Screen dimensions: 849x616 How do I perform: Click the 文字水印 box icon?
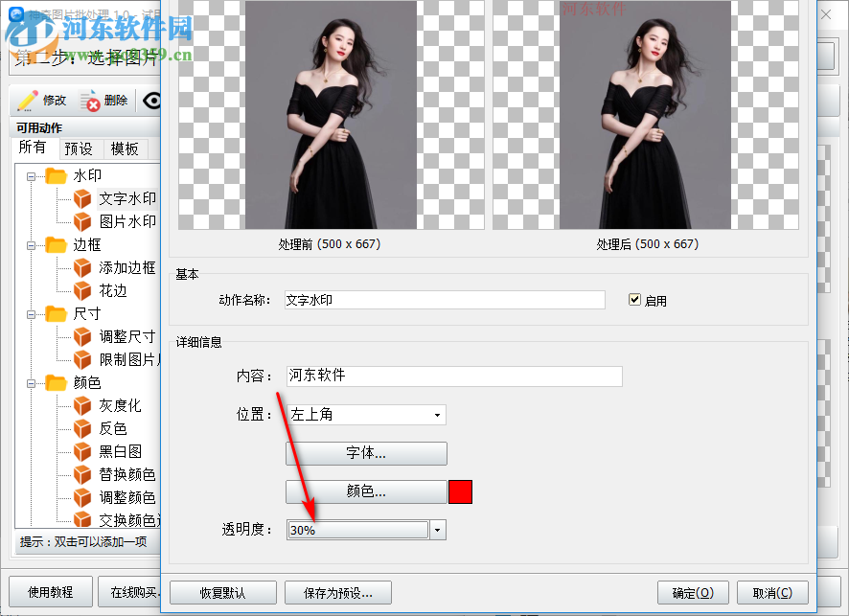tap(82, 198)
